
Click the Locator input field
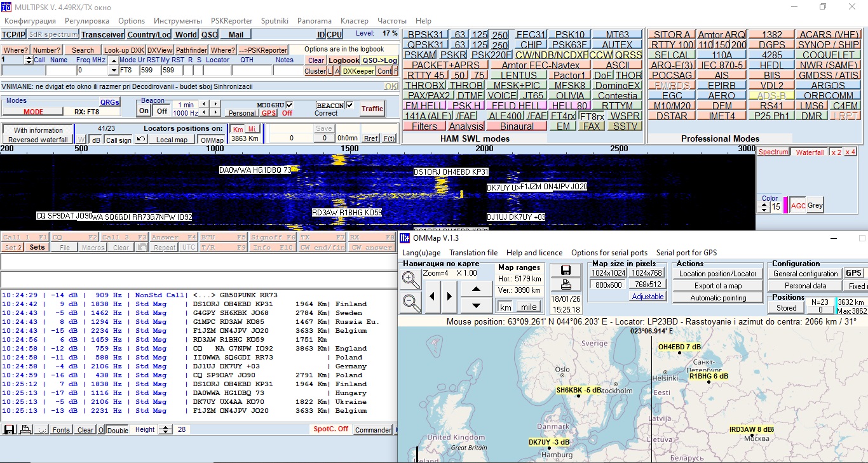217,70
